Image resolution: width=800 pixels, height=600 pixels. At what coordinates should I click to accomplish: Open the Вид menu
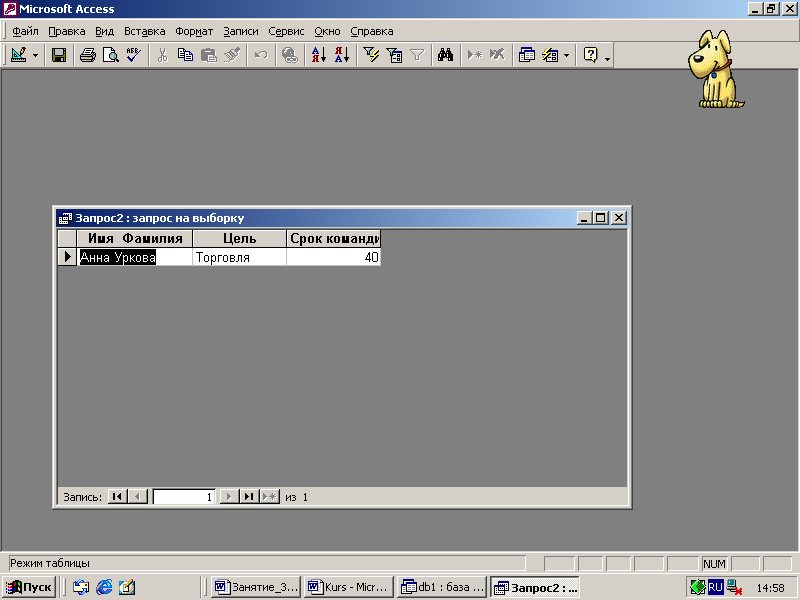(x=105, y=31)
